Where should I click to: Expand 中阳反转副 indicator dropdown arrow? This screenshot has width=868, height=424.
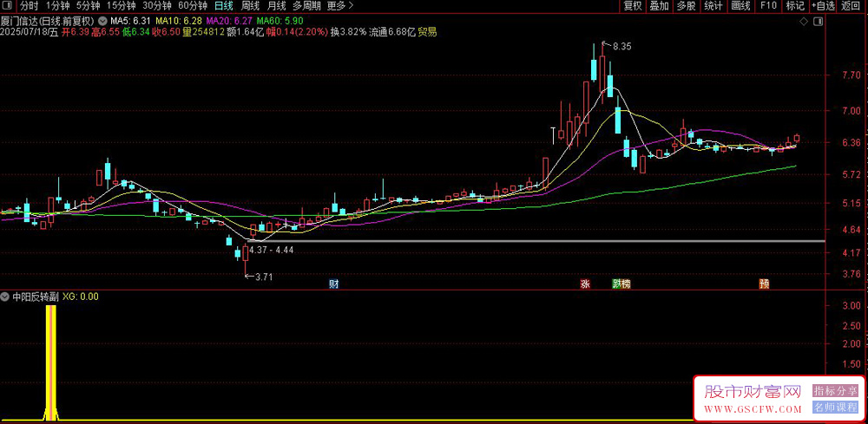pyautogui.click(x=5, y=297)
